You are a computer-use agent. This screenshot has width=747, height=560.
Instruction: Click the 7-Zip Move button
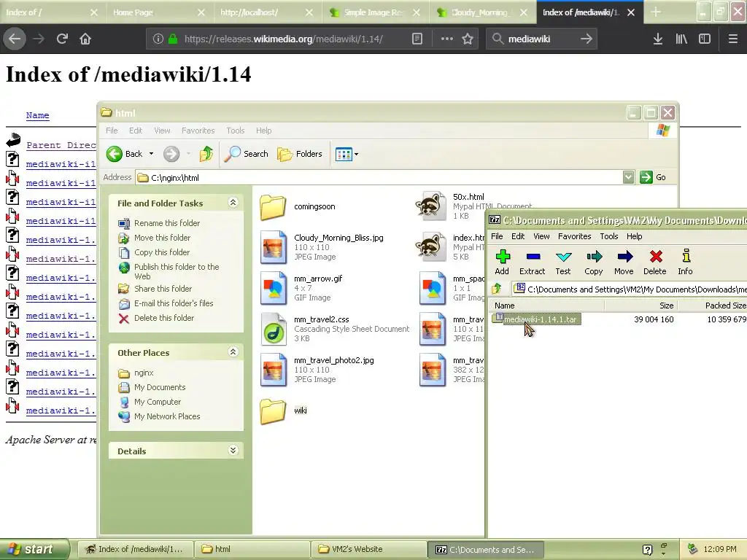click(x=624, y=262)
